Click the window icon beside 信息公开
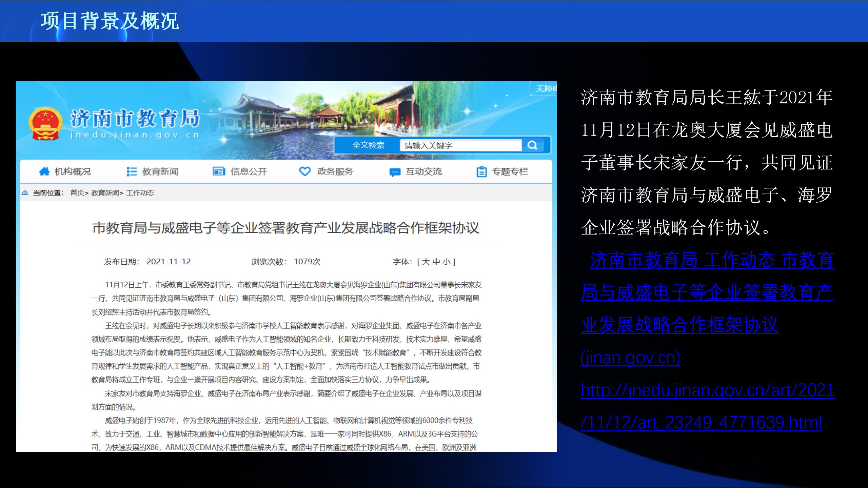The height and width of the screenshot is (488, 868). (219, 171)
